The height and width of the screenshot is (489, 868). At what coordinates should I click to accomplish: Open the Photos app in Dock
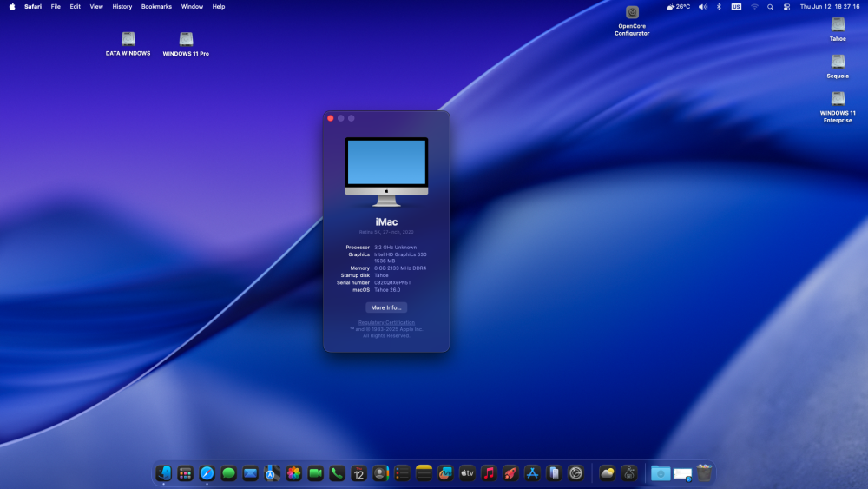[293, 473]
